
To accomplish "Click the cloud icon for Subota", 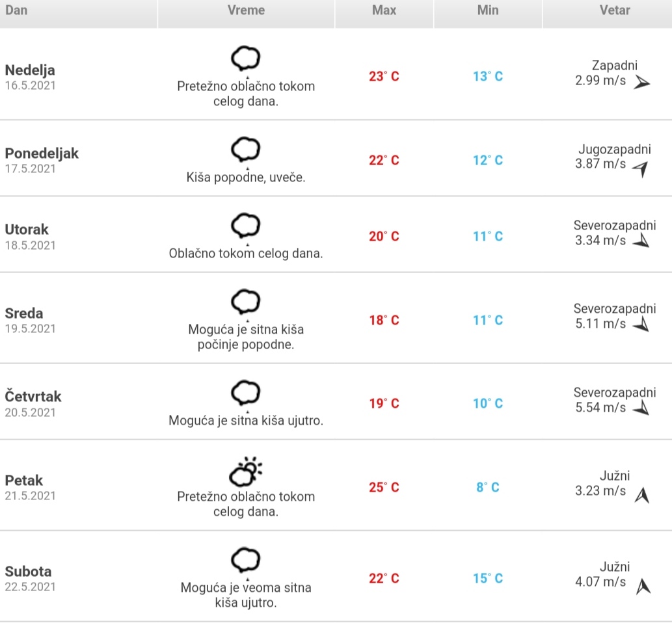I will tap(245, 560).
